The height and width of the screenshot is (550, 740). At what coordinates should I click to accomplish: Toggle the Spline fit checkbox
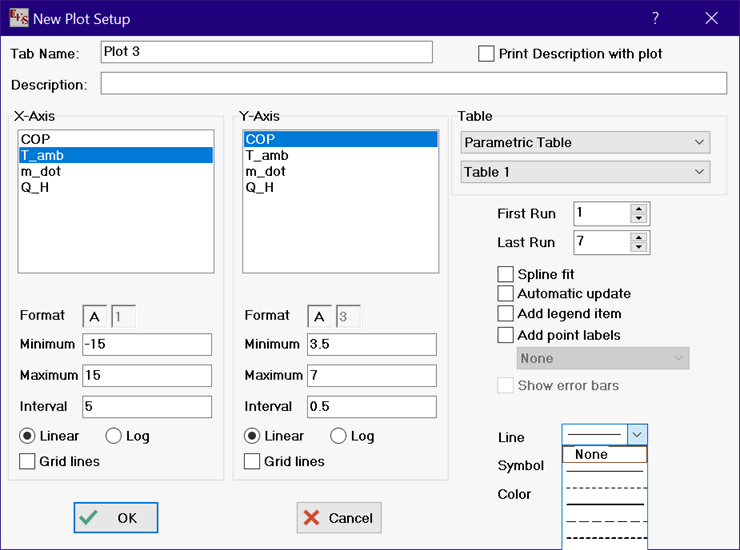(x=506, y=274)
